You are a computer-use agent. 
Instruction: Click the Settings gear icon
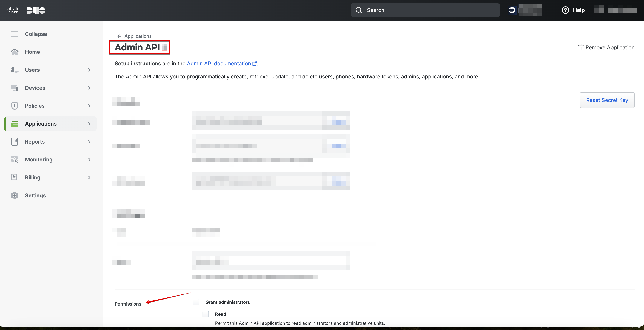[x=15, y=195]
